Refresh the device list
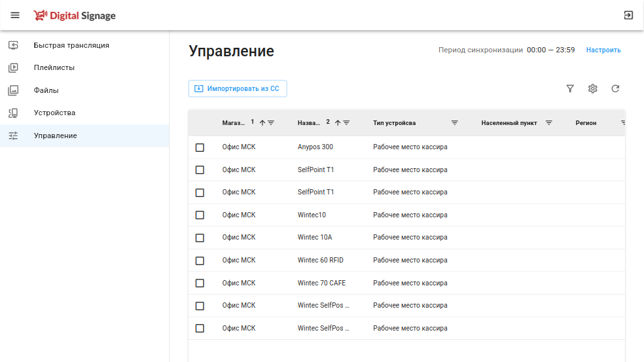Viewport: 644px width, 362px height. [x=615, y=89]
